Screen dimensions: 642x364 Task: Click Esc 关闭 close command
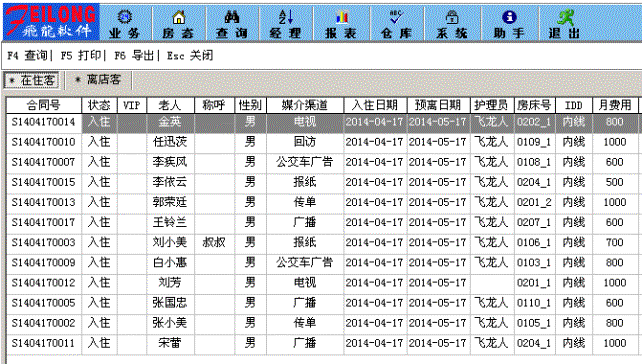pos(190,55)
